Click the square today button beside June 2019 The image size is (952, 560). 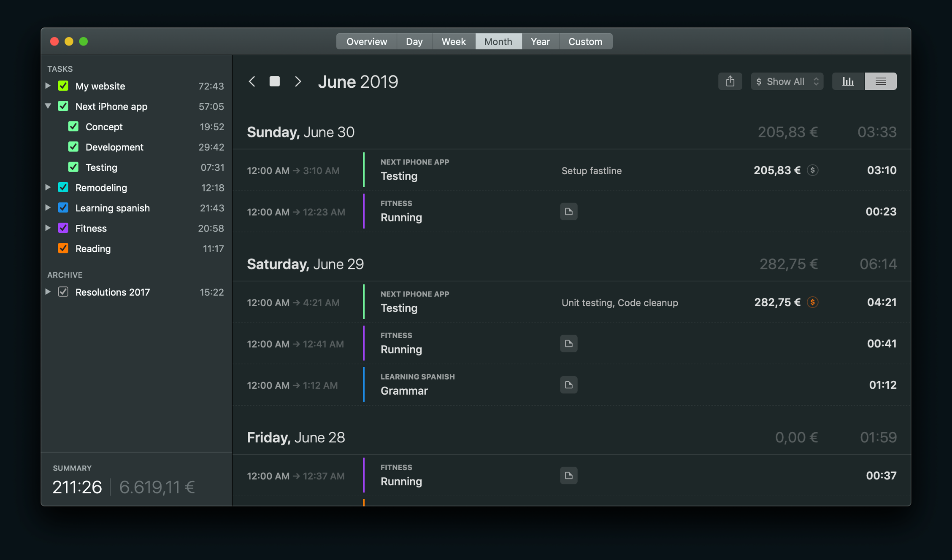tap(275, 81)
